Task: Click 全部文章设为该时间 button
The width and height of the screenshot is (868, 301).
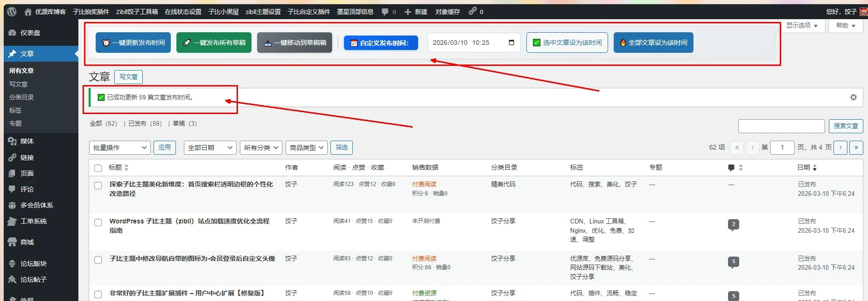Action: [653, 43]
